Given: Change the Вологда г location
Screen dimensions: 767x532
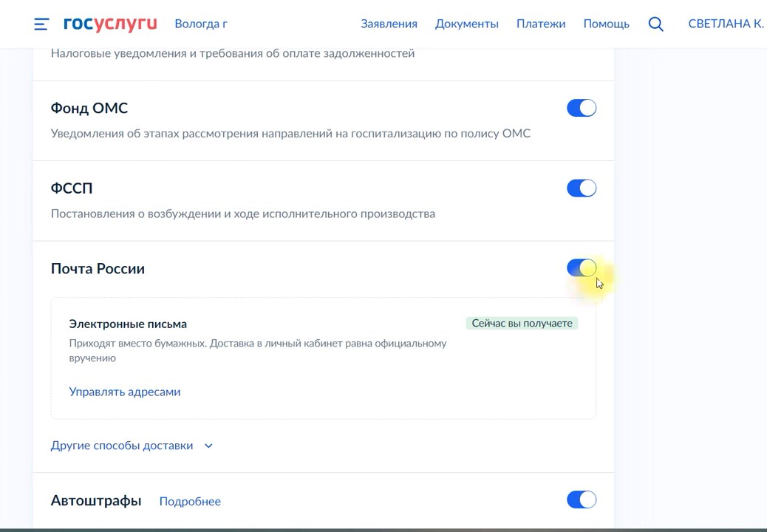Looking at the screenshot, I should coord(200,24).
